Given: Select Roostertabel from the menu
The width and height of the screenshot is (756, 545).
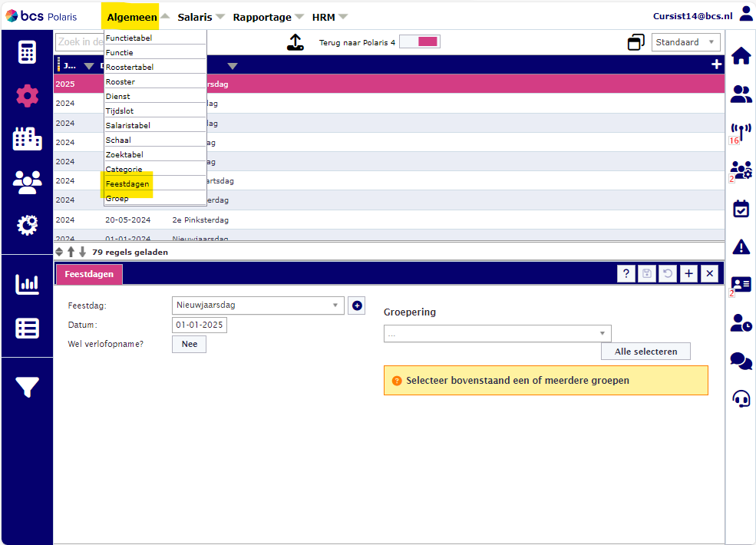Looking at the screenshot, I should [x=155, y=67].
